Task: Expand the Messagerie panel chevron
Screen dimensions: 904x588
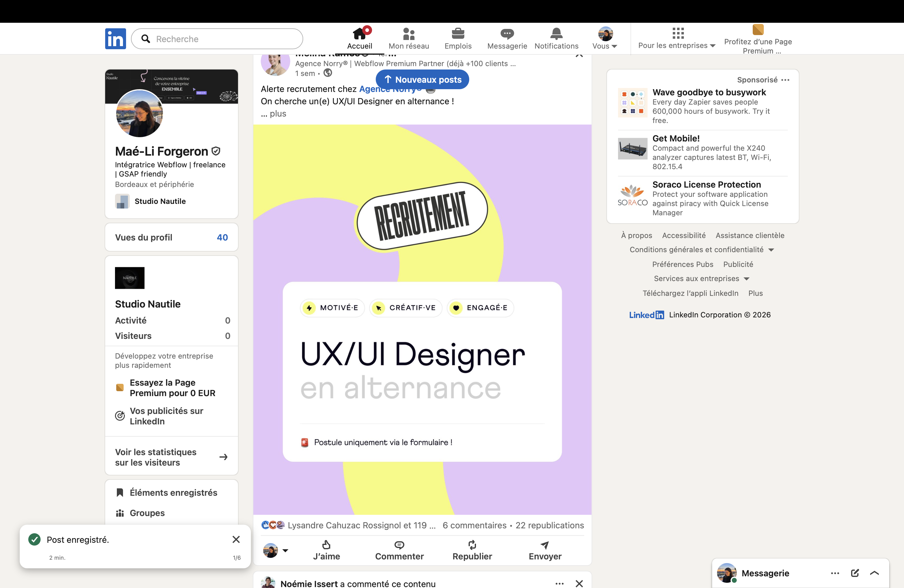Action: click(x=874, y=573)
